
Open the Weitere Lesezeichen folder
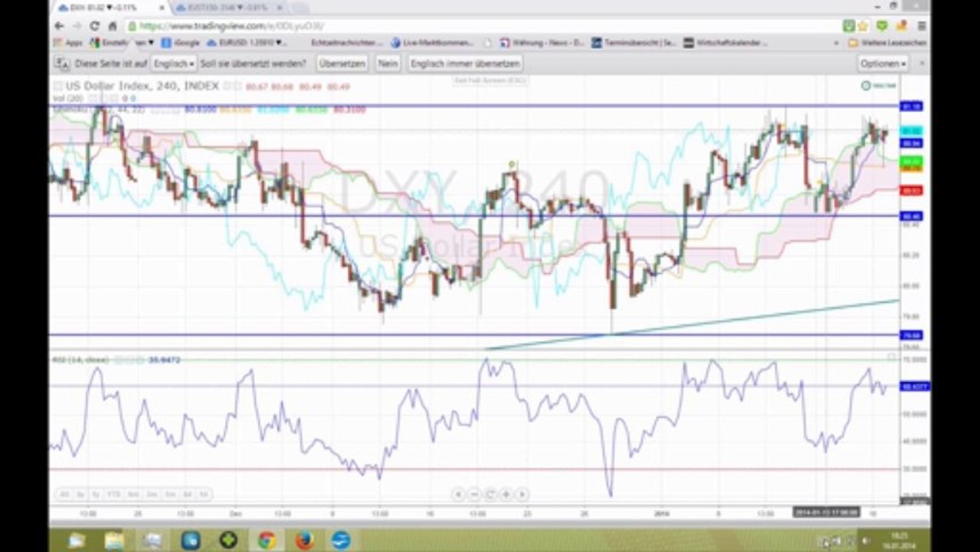(x=887, y=43)
